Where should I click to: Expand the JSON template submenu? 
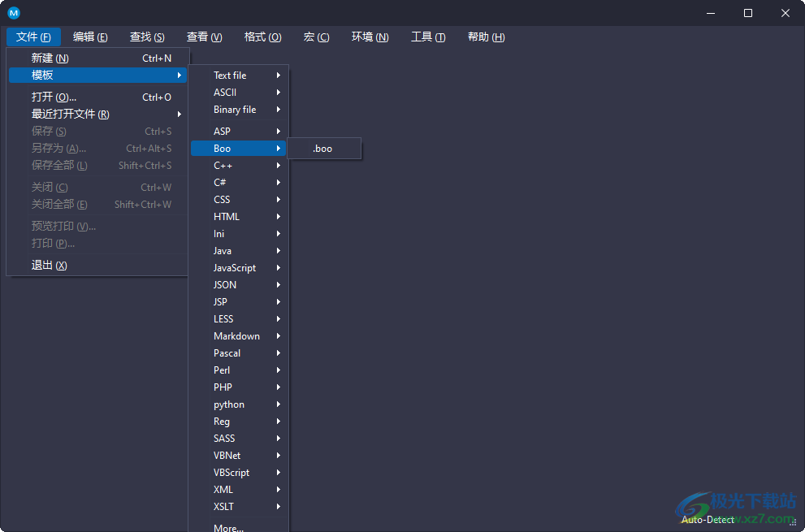[239, 284]
